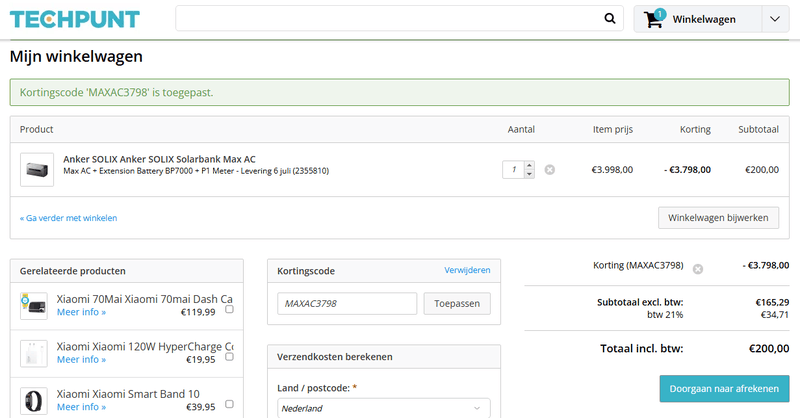Click the Korting (MAXAC3798) summary label
Image resolution: width=800 pixels, height=418 pixels.
point(638,265)
